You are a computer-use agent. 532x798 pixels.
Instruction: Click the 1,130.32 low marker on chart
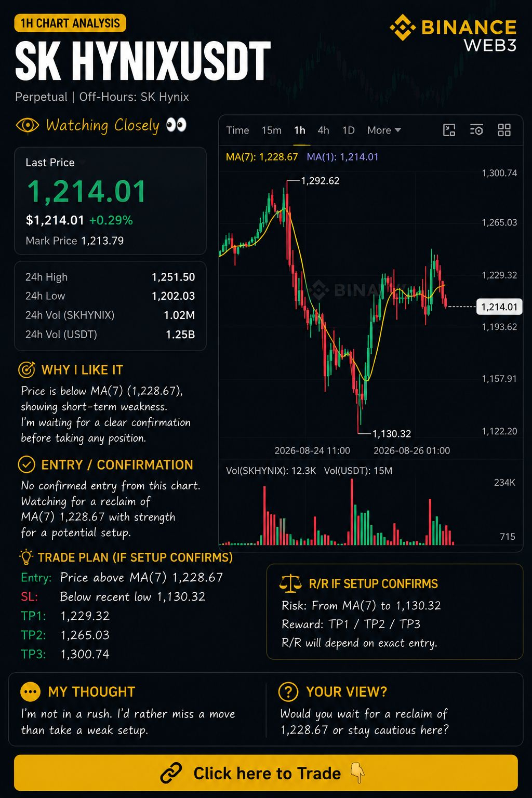pyautogui.click(x=392, y=434)
